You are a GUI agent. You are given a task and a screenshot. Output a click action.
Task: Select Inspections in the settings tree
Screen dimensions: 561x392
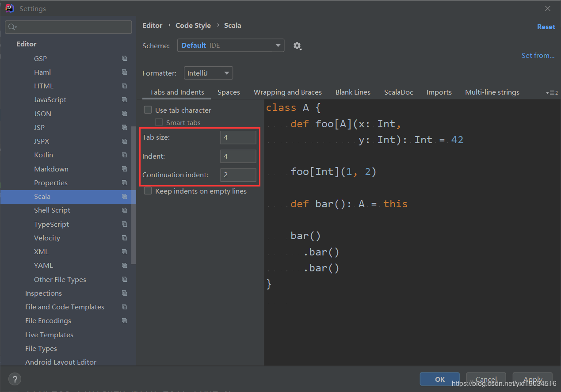pyautogui.click(x=43, y=293)
